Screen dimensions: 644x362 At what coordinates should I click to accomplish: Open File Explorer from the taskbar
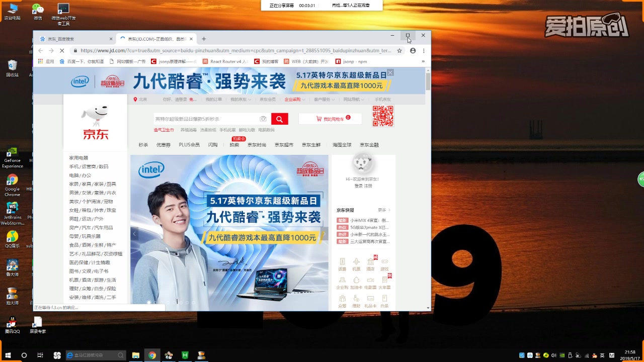(x=136, y=355)
